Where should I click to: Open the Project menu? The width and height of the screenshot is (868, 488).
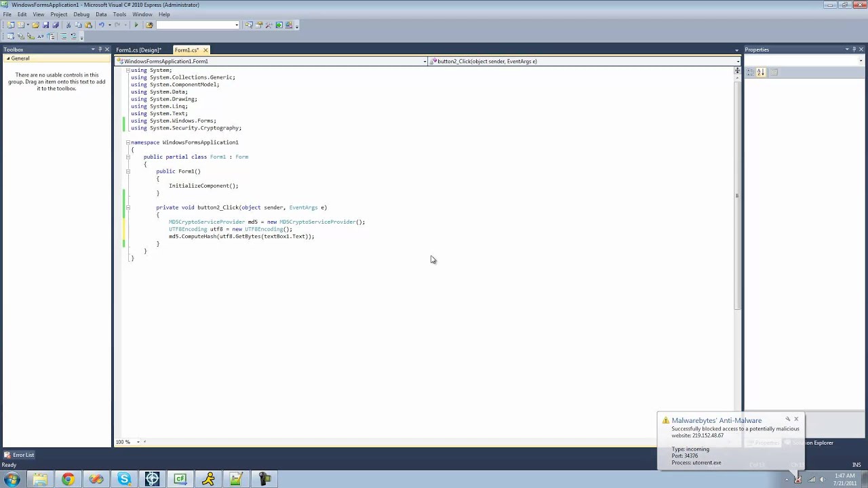pyautogui.click(x=59, y=14)
